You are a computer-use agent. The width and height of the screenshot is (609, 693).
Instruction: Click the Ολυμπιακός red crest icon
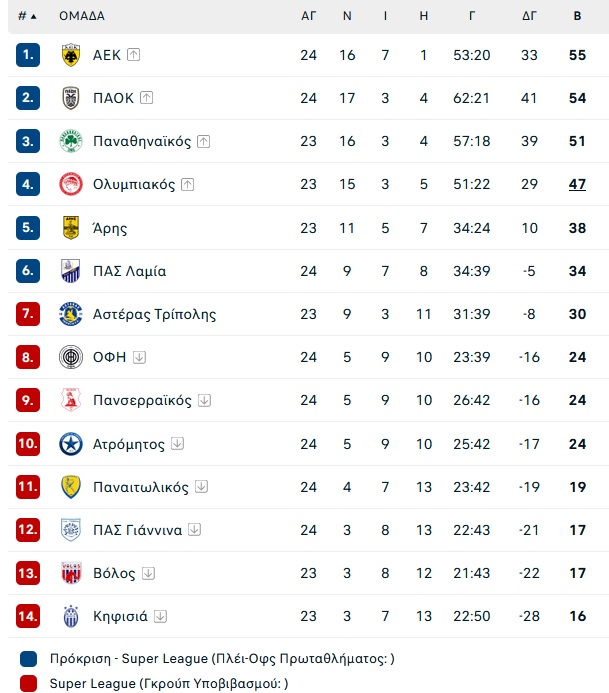pos(71,184)
